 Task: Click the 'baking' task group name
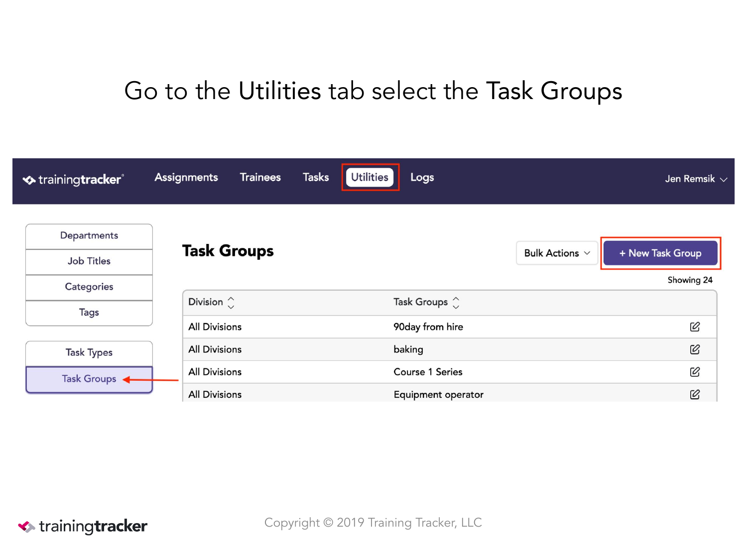coord(408,349)
